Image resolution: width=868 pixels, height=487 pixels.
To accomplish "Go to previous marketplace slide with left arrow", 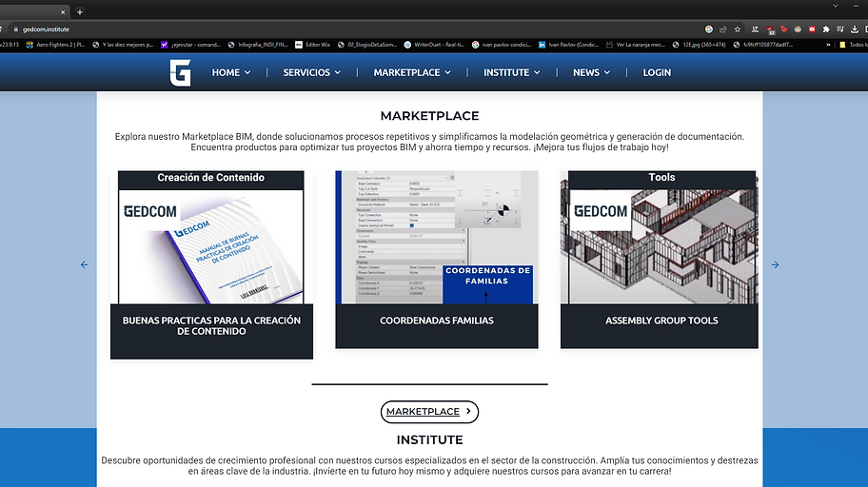I will coord(84,265).
